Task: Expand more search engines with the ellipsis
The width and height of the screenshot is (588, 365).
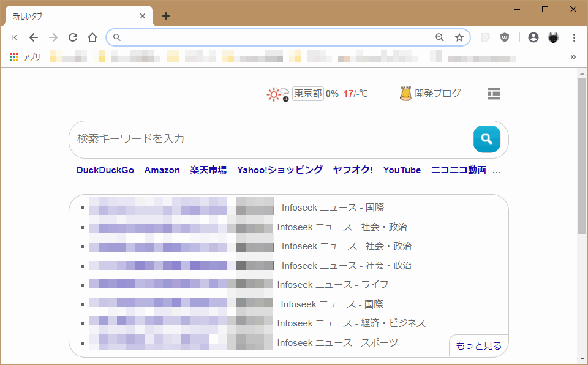Action: coord(497,171)
